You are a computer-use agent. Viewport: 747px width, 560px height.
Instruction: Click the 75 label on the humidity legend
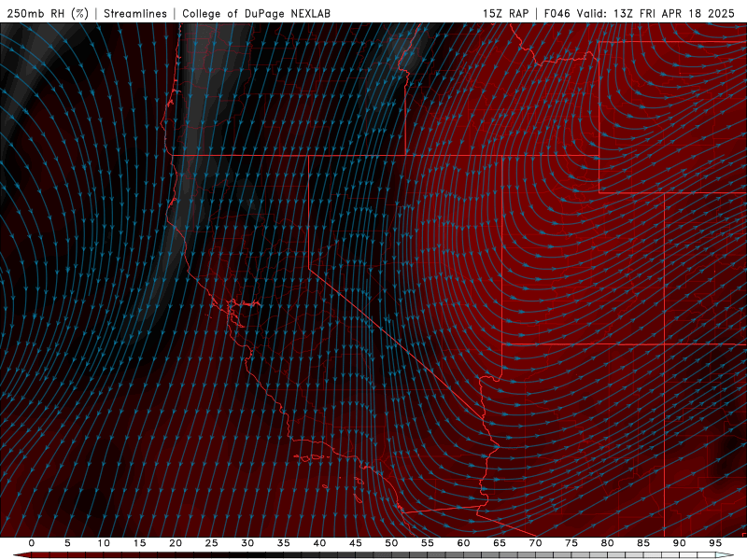click(x=571, y=543)
